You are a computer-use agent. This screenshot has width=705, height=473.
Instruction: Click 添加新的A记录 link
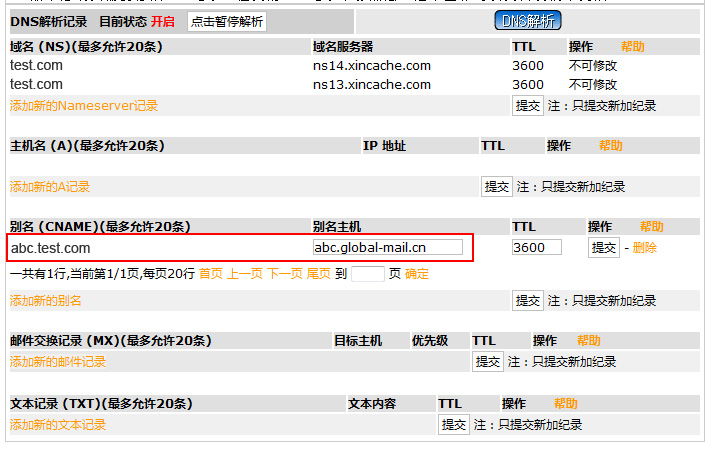coord(50,187)
